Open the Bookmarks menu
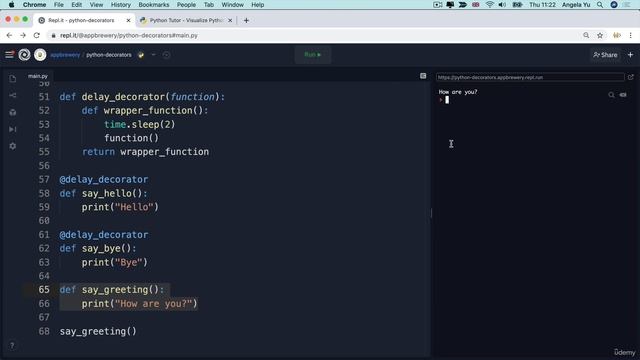Screen dimensions: 640x360 154,5
